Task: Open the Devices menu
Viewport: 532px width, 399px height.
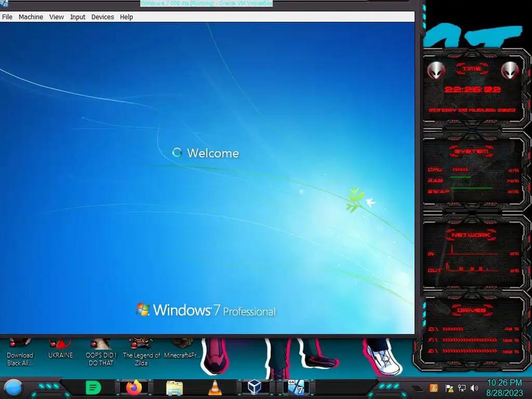Action: click(x=102, y=17)
